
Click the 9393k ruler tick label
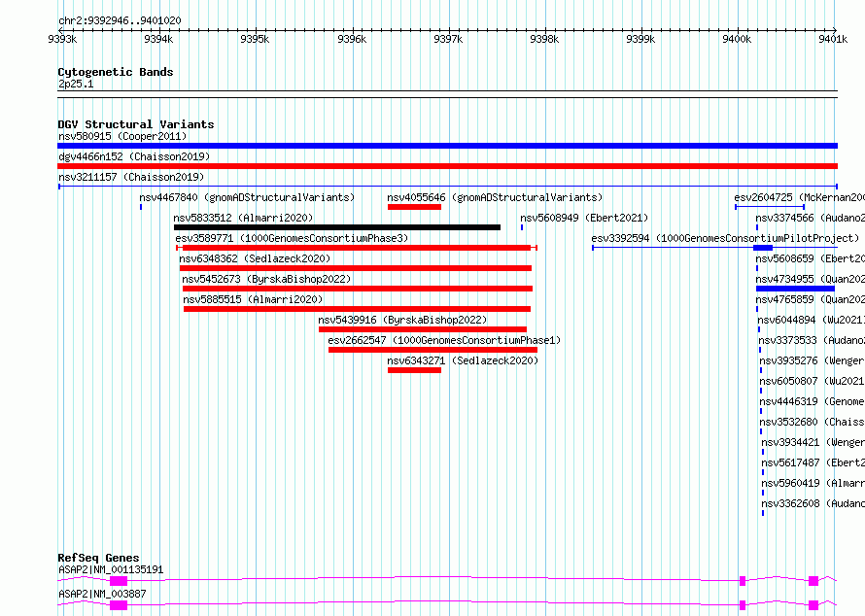point(62,39)
